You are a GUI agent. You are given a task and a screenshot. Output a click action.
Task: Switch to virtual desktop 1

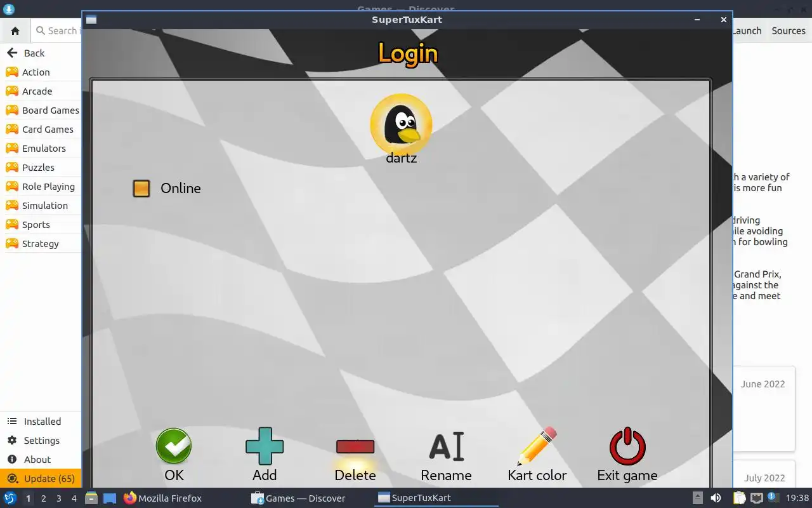point(28,498)
